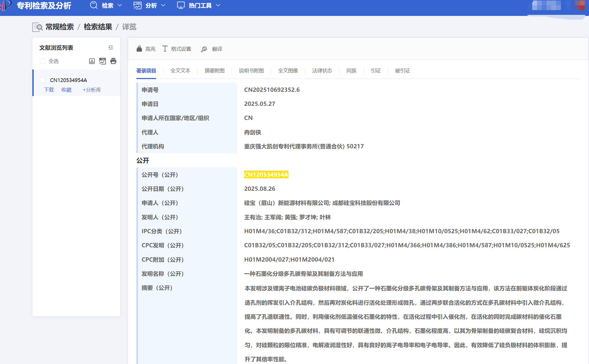589x364 pixels.
Task: Check the CN120534954A document checkbox
Action: pos(42,80)
